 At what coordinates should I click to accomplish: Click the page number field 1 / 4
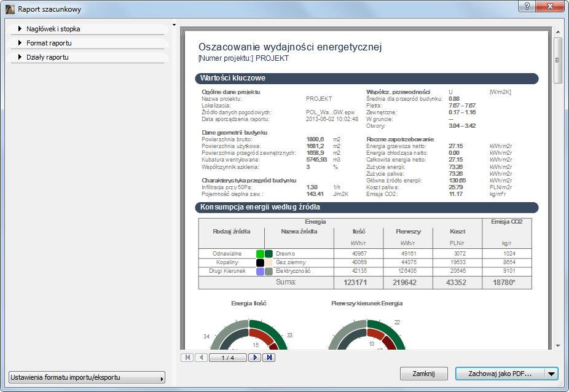[228, 358]
